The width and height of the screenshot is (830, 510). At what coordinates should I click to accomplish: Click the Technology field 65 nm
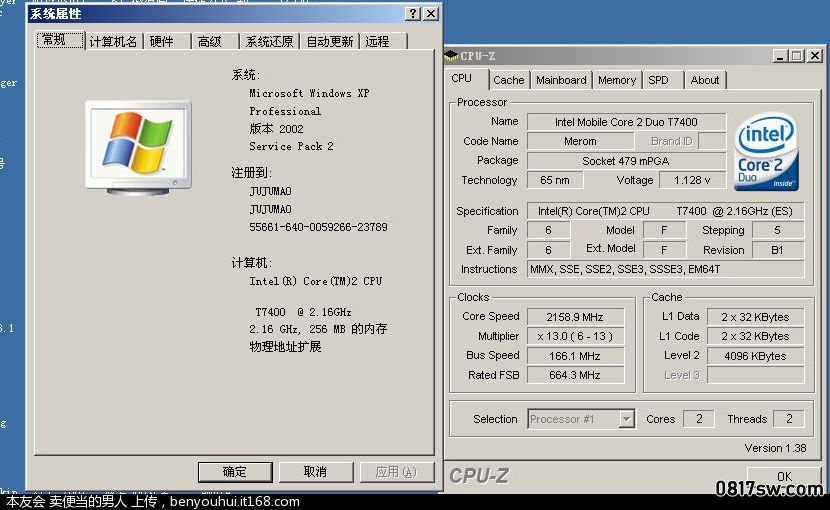[555, 180]
